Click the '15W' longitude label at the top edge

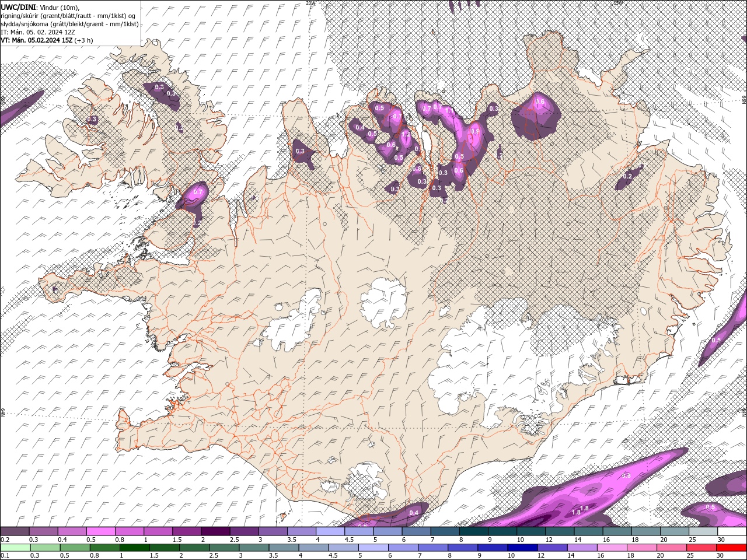click(619, 3)
